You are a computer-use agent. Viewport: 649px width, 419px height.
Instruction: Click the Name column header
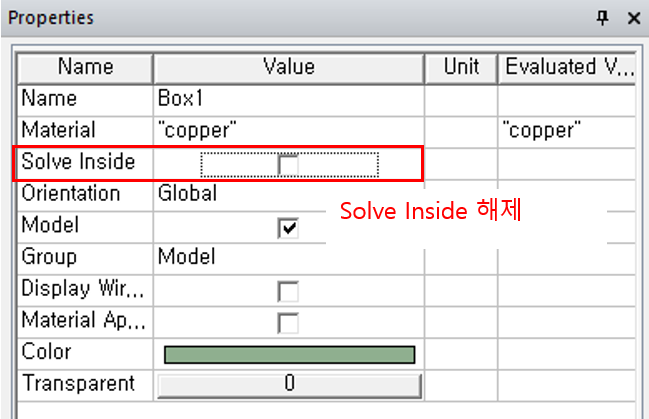pos(85,68)
